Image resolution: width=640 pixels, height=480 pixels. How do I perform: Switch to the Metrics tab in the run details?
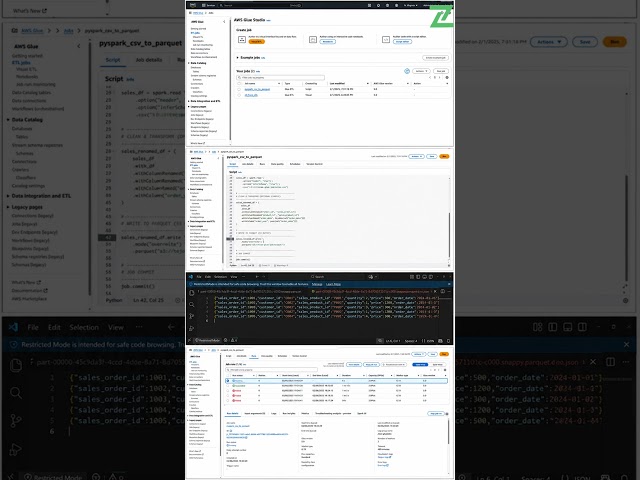(x=305, y=413)
